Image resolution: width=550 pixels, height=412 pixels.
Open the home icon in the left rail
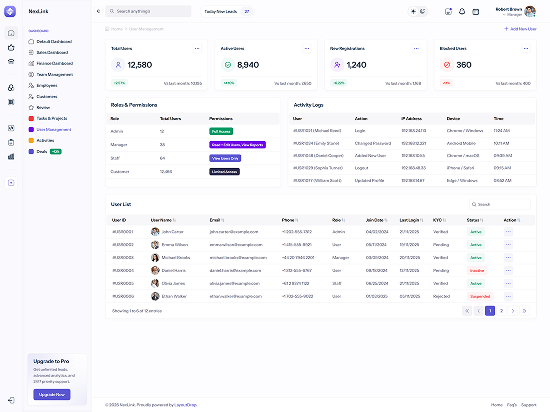[x=11, y=33]
